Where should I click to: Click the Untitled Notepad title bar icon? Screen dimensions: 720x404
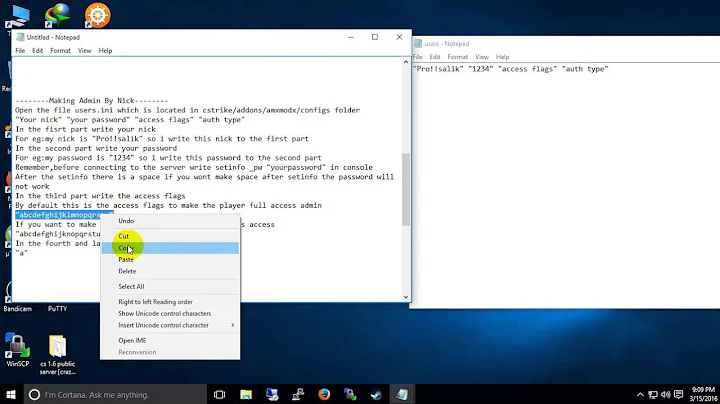(20, 37)
